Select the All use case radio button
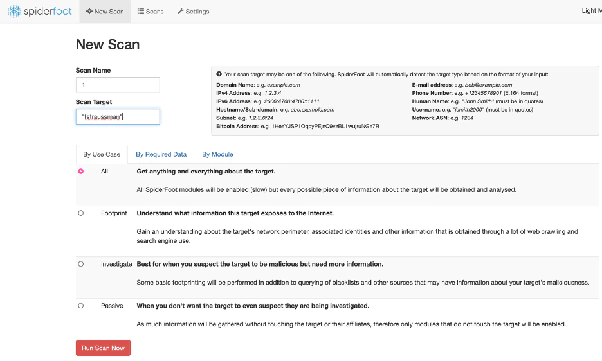 pyautogui.click(x=81, y=171)
